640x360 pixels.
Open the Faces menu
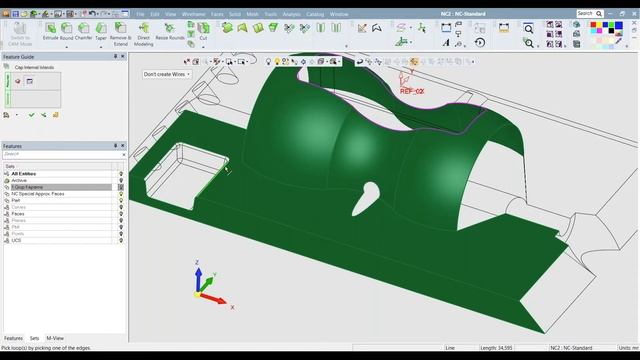217,14
